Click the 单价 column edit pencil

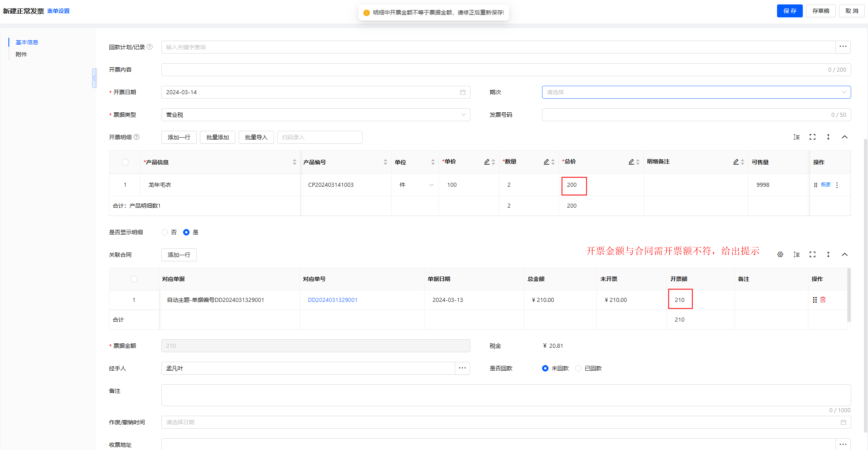(x=487, y=162)
